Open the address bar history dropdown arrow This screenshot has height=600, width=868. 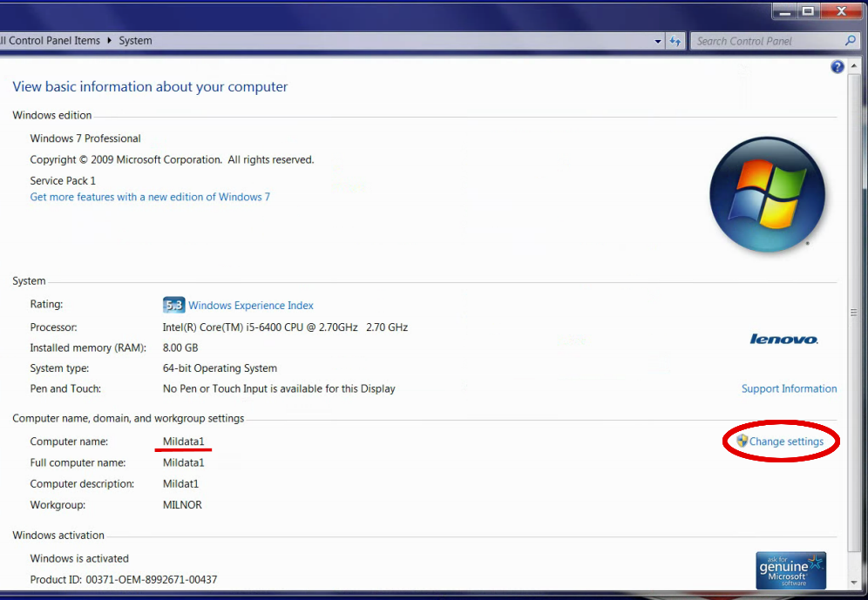[658, 41]
